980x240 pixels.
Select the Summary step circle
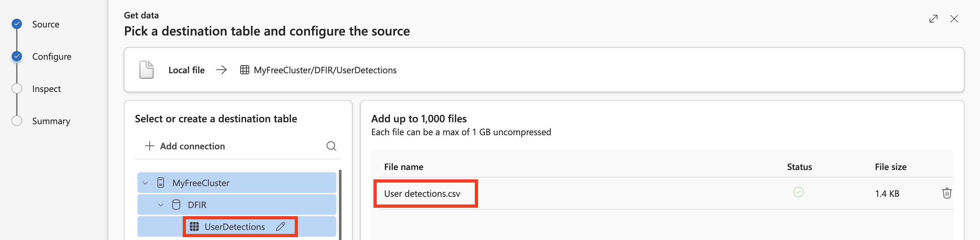point(17,121)
